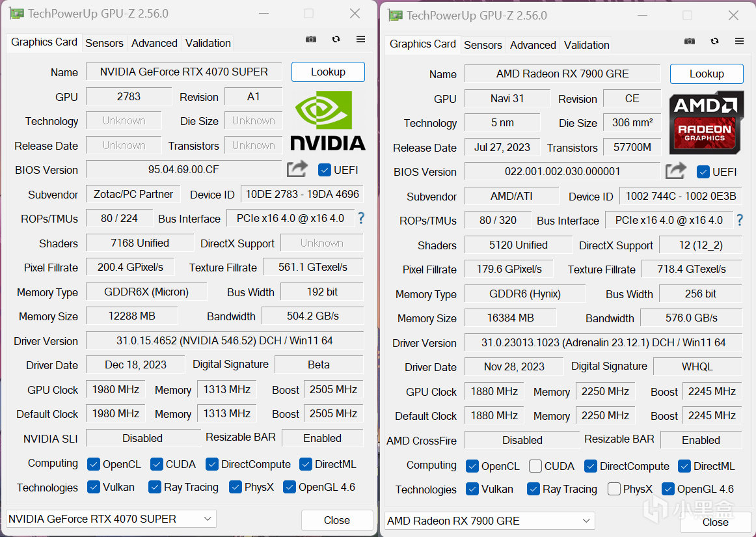Open the RX 7900 GRE card selector dropdown
Viewport: 756px width, 537px height.
489,521
